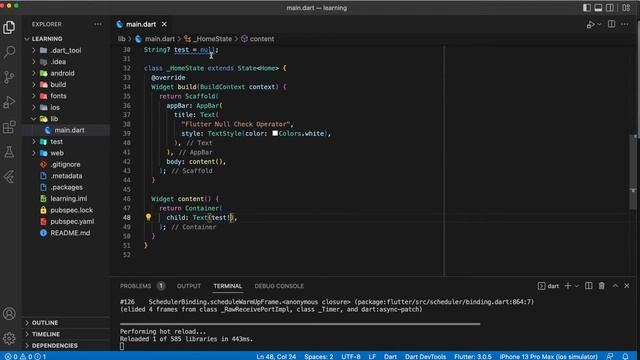Open the Flutter sidebar icon below Testing
This screenshot has width=640, height=360.
[9, 177]
